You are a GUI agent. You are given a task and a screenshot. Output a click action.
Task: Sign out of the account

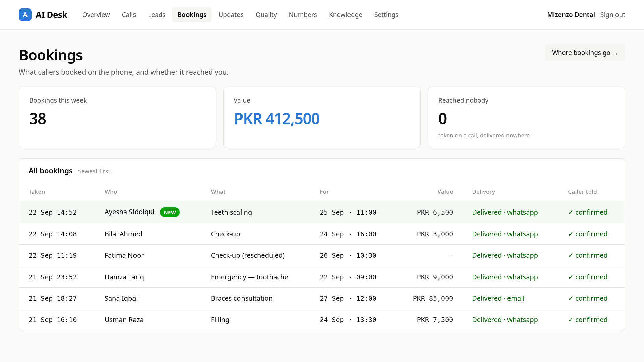click(x=612, y=15)
